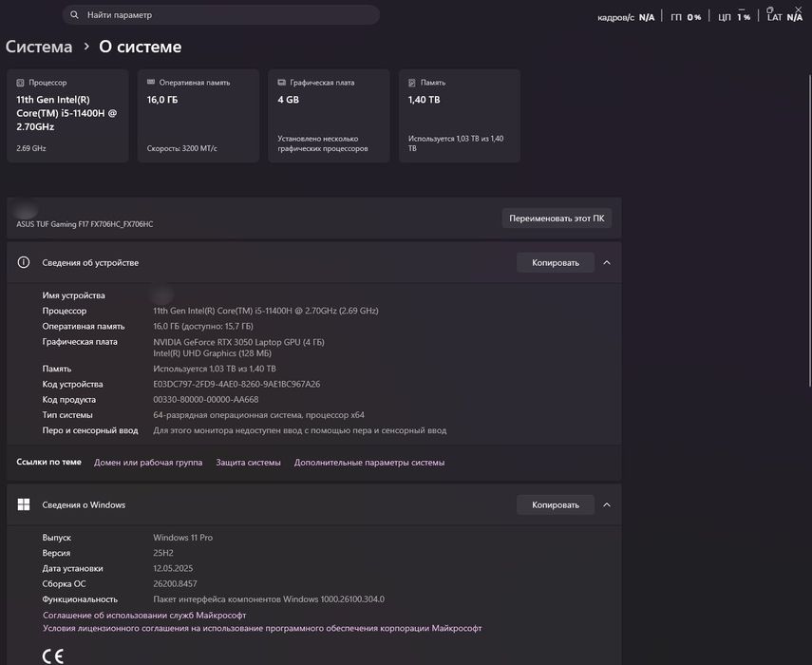The height and width of the screenshot is (665, 812).
Task: Click the CE certification mark icon
Action: point(53,656)
